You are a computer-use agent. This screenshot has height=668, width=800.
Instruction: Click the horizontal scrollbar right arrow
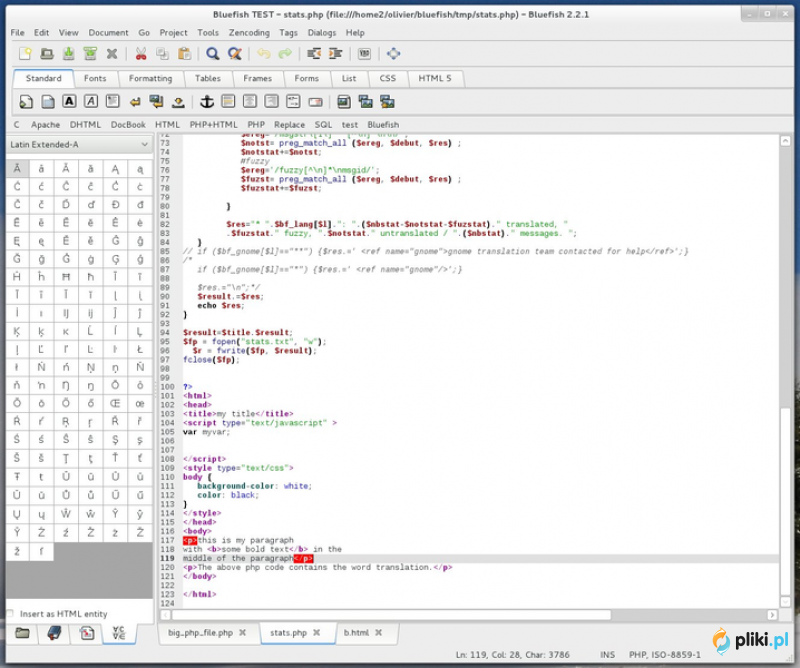coord(772,615)
